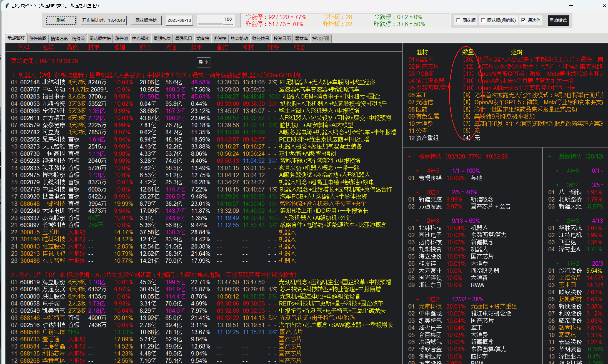The image size is (608, 364).
Task: Open the 热点轮动 tab
Action: click(x=239, y=39)
